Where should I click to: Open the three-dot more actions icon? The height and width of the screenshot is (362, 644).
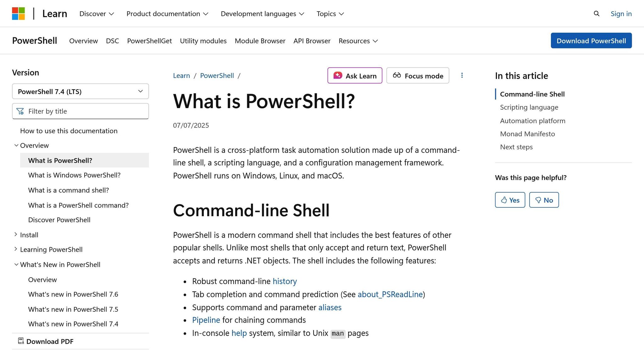click(462, 75)
